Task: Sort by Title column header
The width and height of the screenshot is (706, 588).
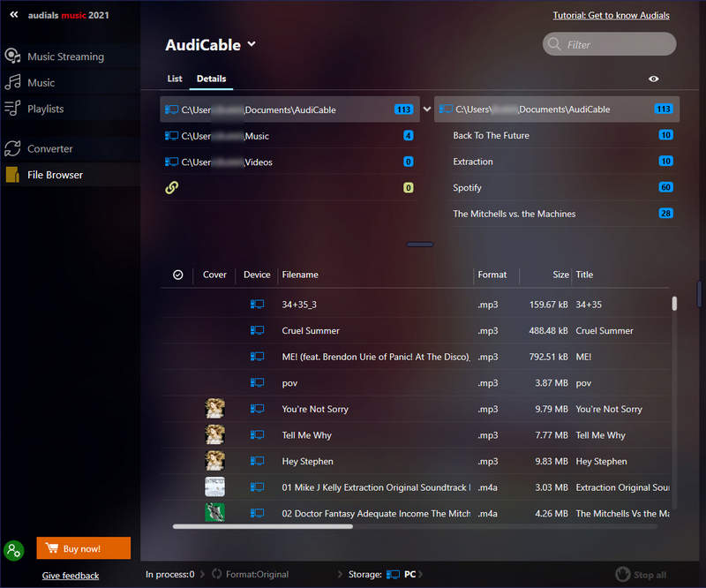Action: point(584,275)
